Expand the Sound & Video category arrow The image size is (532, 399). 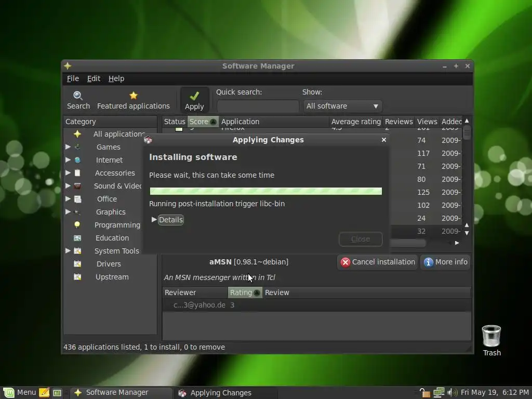point(68,185)
